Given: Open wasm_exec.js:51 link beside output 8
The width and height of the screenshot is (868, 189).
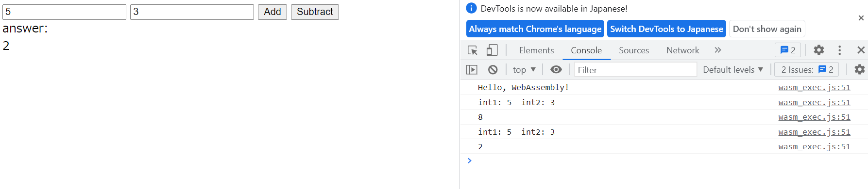Looking at the screenshot, I should (x=814, y=117).
